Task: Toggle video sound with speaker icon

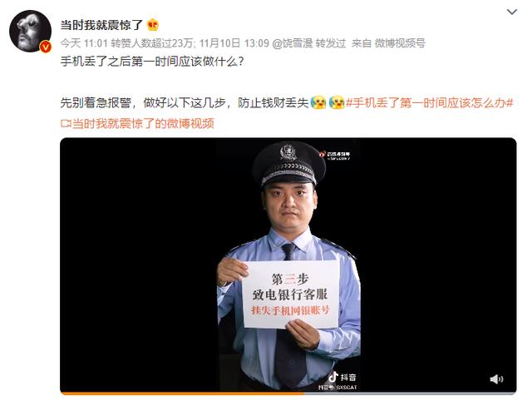Action: [496, 379]
